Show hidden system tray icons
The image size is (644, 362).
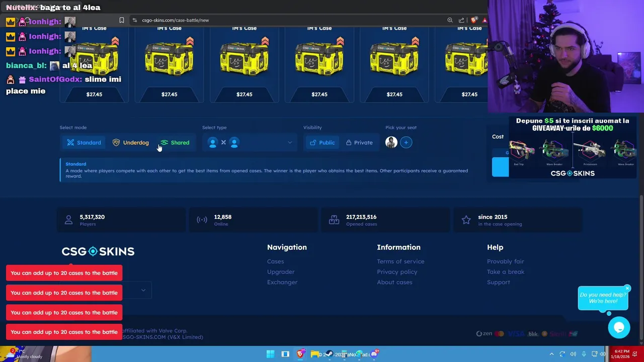(551, 354)
